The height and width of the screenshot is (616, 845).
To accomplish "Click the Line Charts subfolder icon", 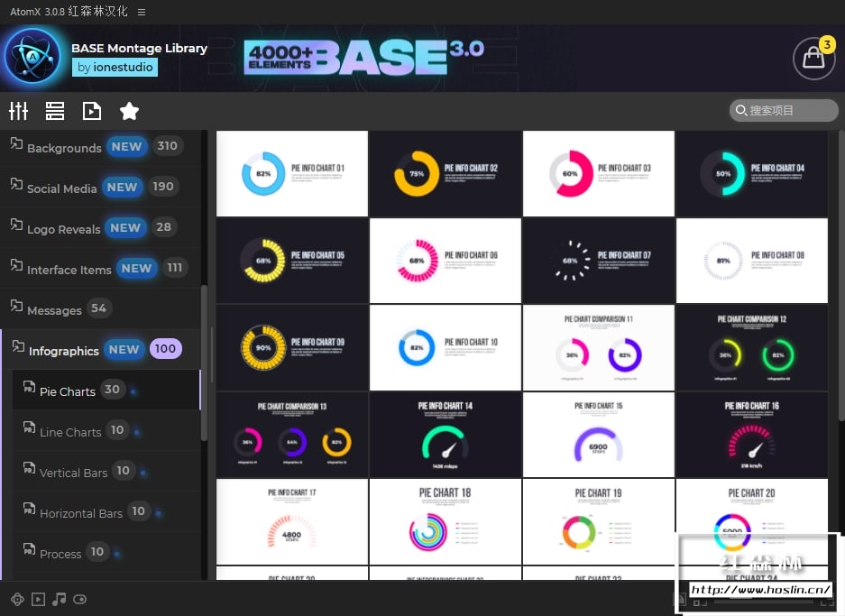I will (29, 428).
